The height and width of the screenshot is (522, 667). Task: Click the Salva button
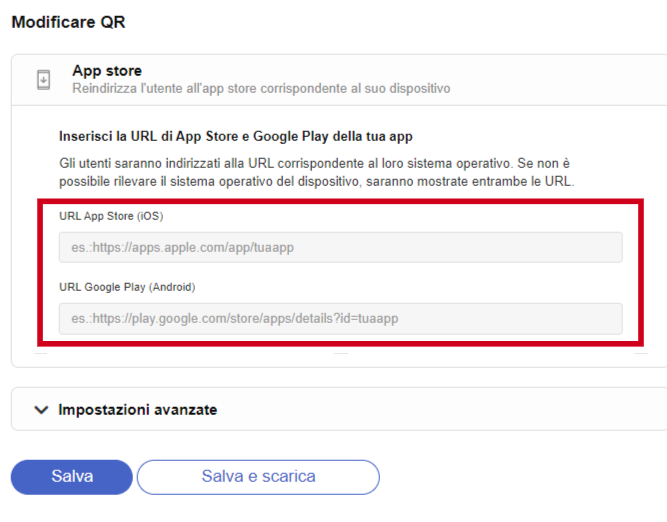click(71, 477)
